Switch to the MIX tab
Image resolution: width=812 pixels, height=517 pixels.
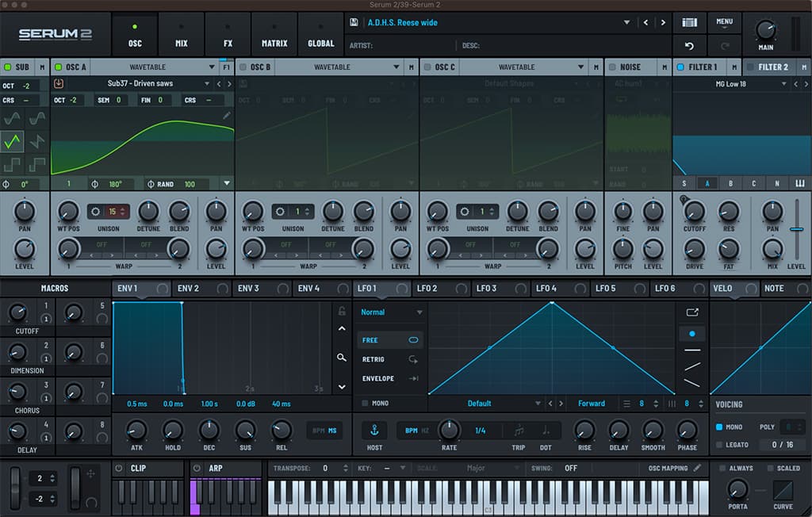(182, 35)
